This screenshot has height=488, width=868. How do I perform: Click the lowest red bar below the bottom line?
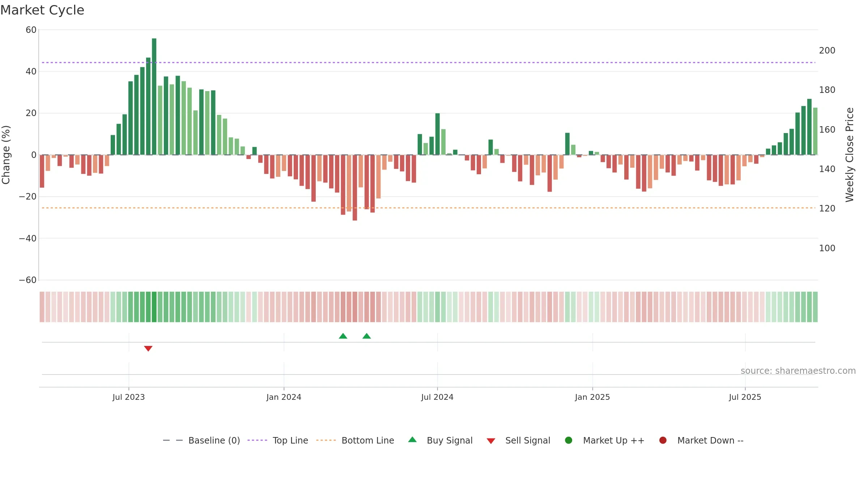point(355,188)
